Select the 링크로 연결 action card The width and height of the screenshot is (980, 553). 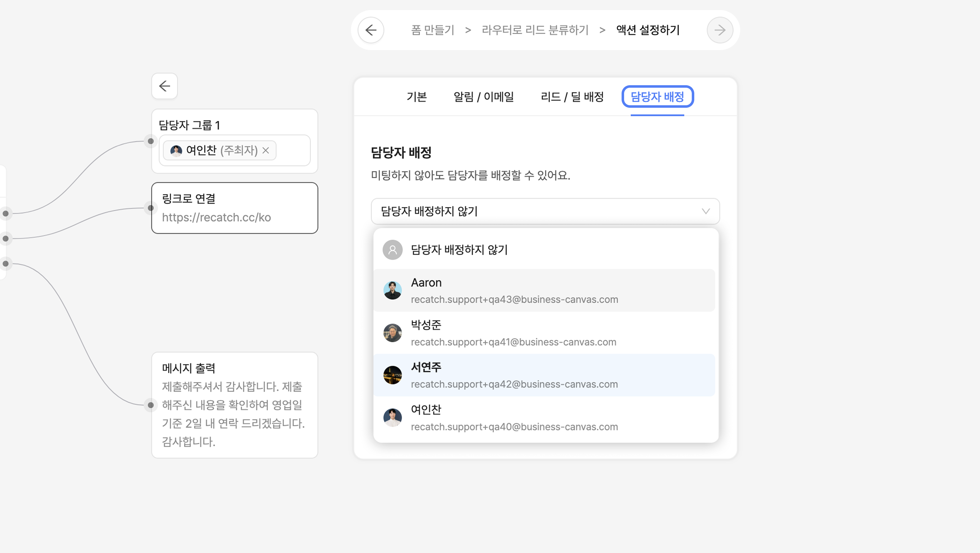click(x=235, y=208)
